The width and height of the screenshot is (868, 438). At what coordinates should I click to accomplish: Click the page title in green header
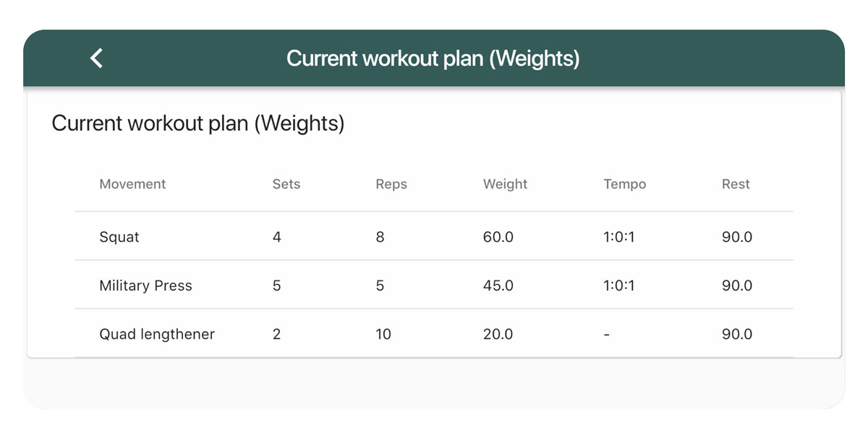tap(433, 59)
